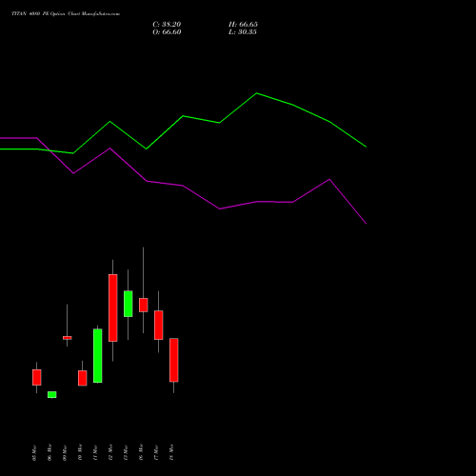
Task: Click the TITAN PE Option chart title
Action: [x=66, y=14]
